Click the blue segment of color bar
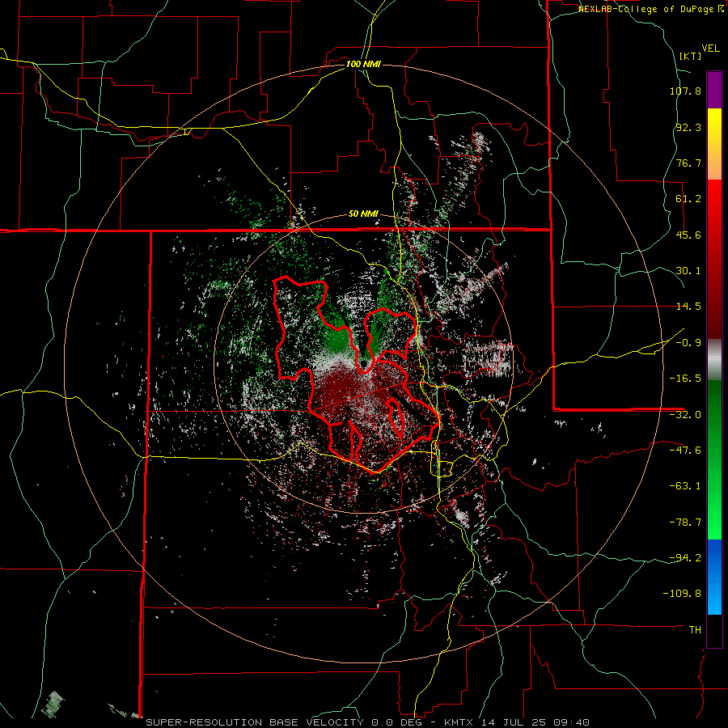This screenshot has width=728, height=728. 714,577
